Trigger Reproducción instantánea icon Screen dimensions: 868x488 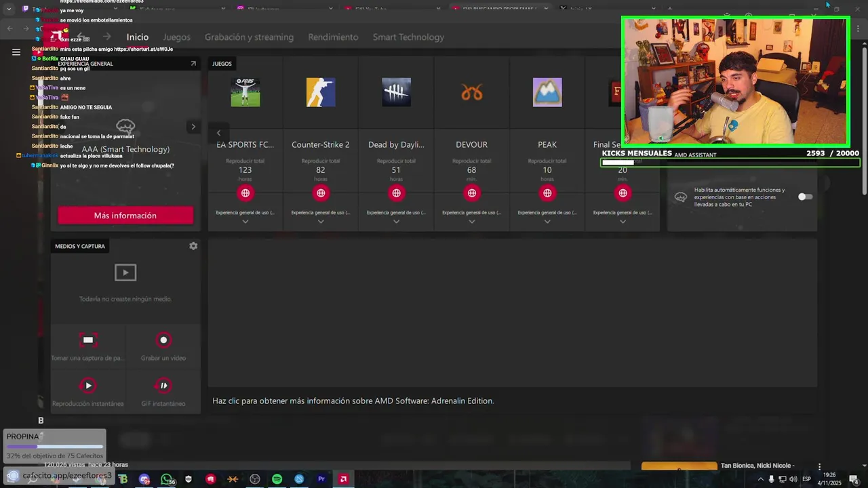pyautogui.click(x=88, y=386)
